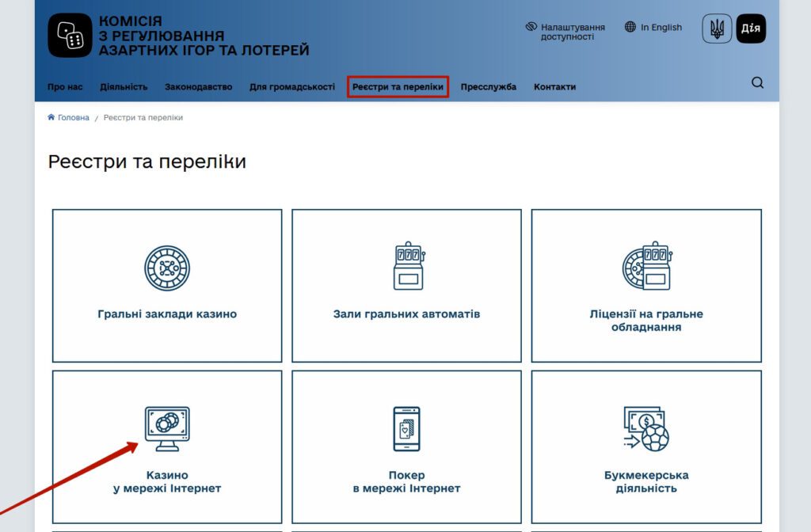Open the Про нас menu
Image resolution: width=811 pixels, height=532 pixels.
(x=65, y=87)
